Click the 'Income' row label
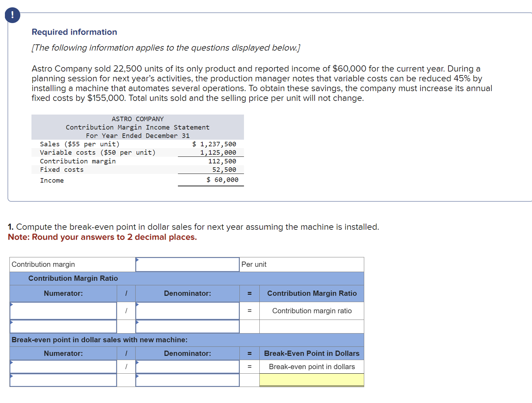This screenshot has height=403, width=532. 52,181
